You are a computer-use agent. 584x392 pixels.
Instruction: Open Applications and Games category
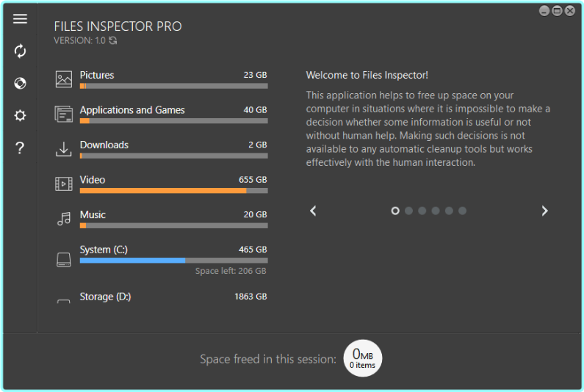(132, 110)
